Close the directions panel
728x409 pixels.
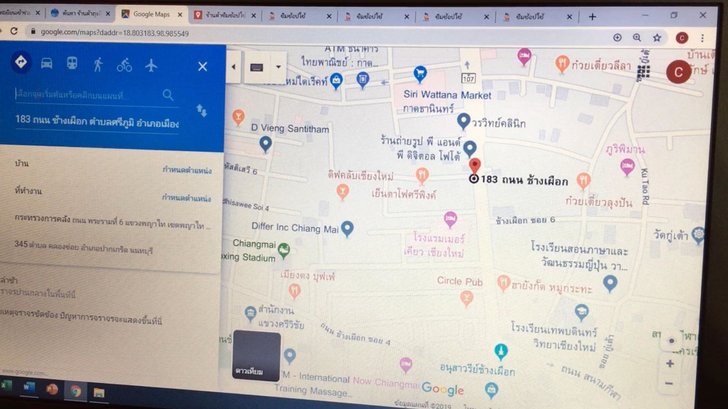pyautogui.click(x=202, y=67)
